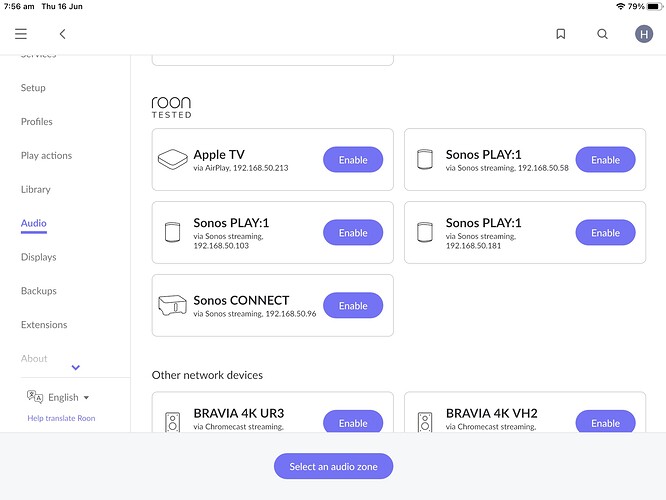Click the Apple TV device icon
Viewport: 666px width, 500px height.
[172, 160]
